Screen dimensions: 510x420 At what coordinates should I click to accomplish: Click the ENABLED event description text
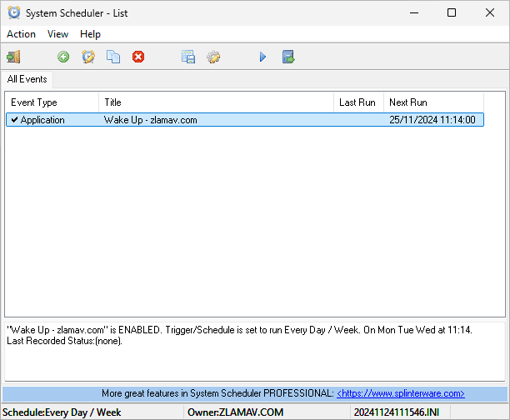click(239, 330)
